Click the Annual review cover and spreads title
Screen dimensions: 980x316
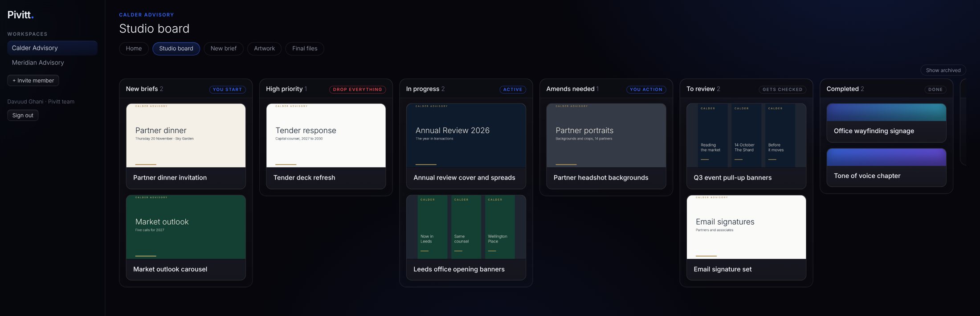(x=464, y=177)
